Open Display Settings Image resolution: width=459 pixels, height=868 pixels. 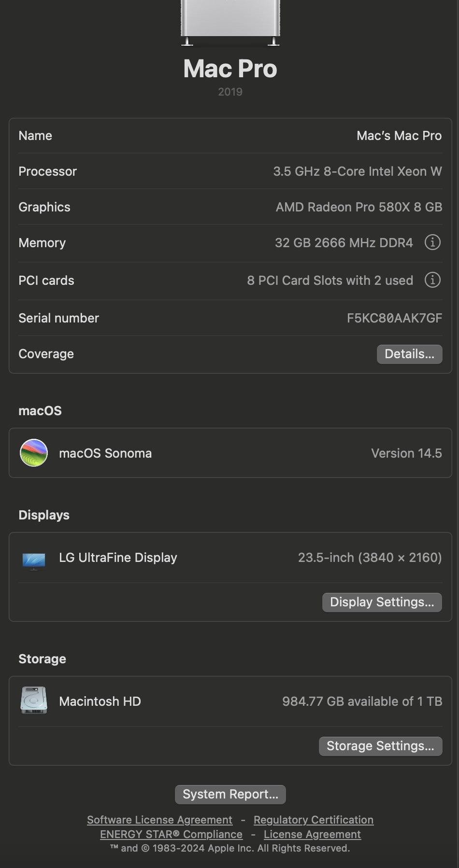tap(382, 602)
